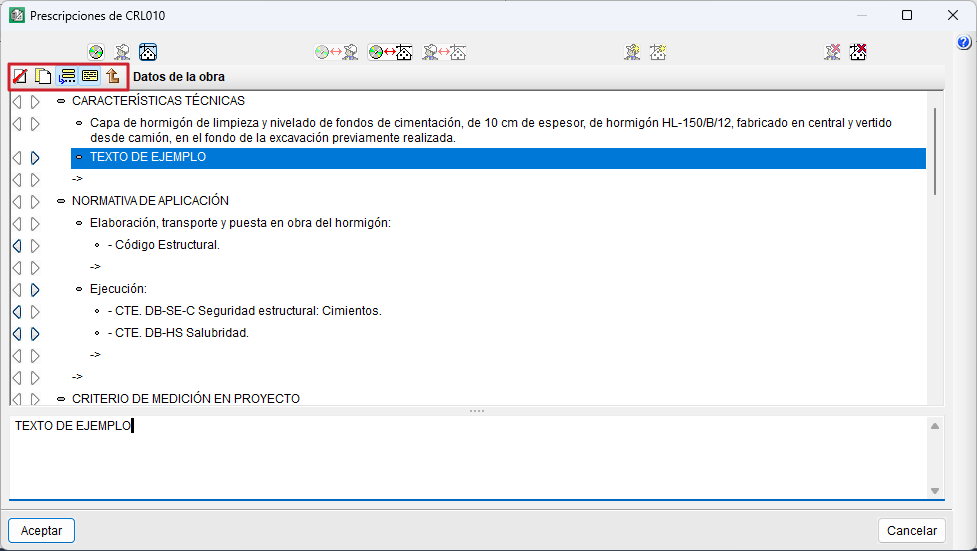Select - CTE. DB-SE-C Seguridad estructural row

pos(244,311)
